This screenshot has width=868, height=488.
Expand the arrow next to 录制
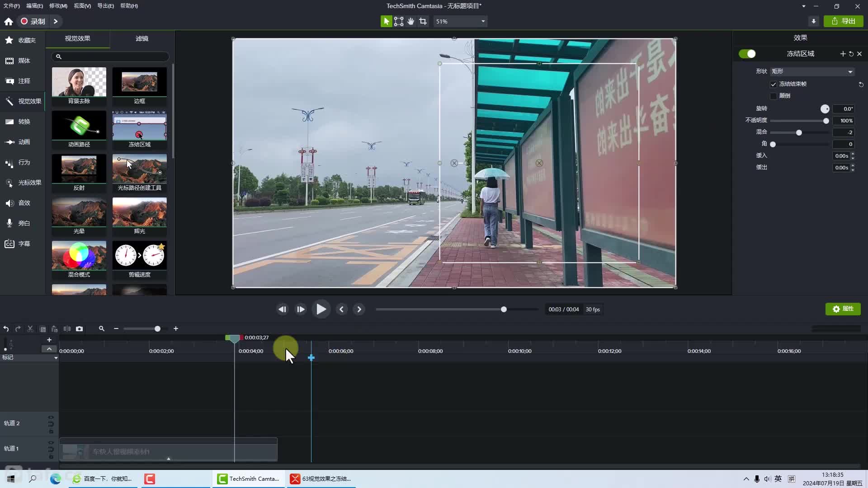point(56,21)
